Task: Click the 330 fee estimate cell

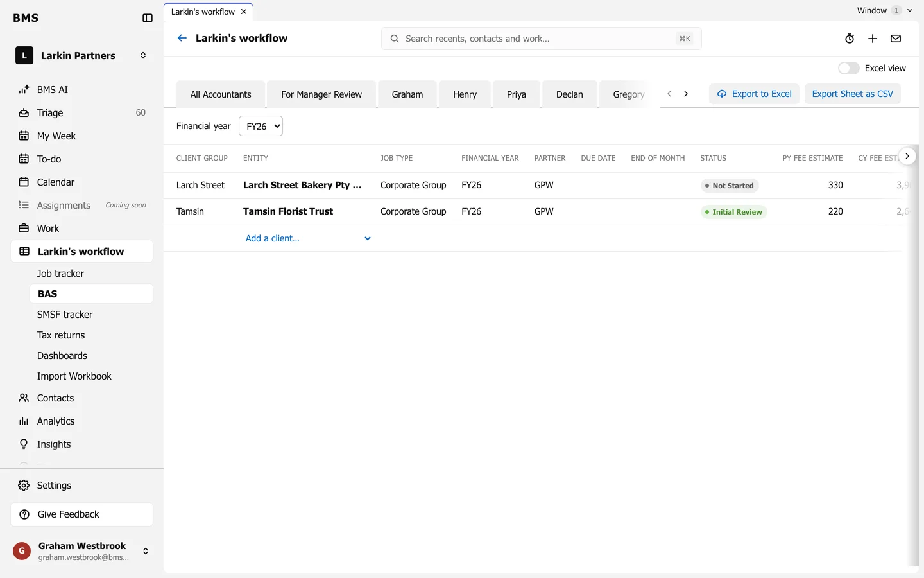Action: coord(835,185)
